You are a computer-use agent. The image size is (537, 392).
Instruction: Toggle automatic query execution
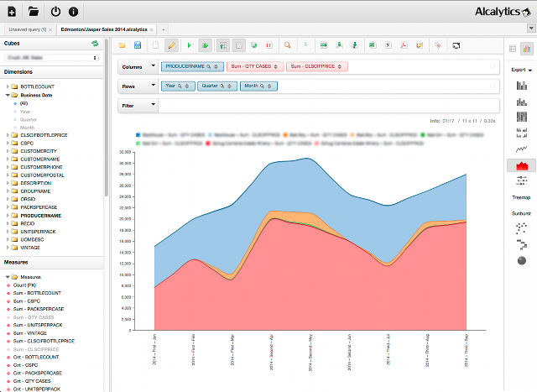205,45
